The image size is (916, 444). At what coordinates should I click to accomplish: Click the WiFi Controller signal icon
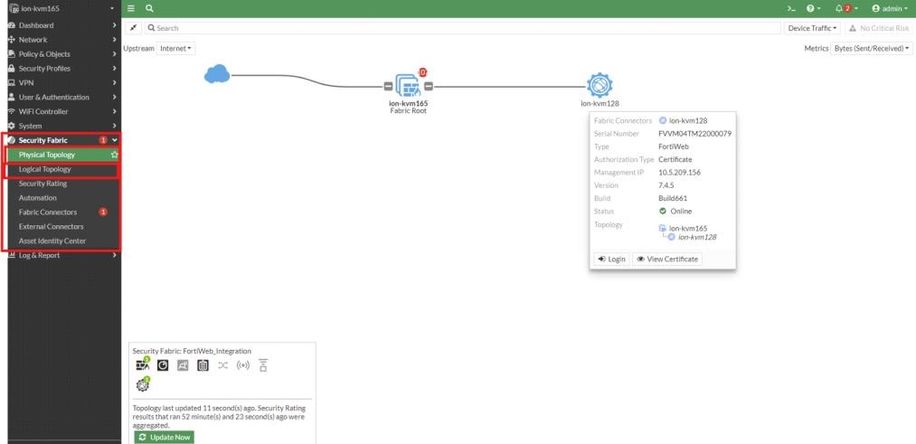click(11, 112)
